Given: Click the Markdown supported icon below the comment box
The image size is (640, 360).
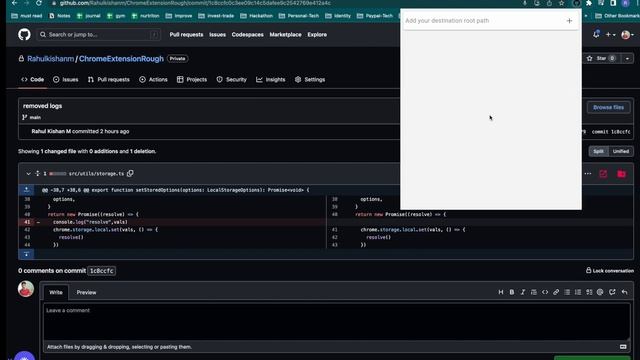Looking at the screenshot, I should click(x=623, y=347).
